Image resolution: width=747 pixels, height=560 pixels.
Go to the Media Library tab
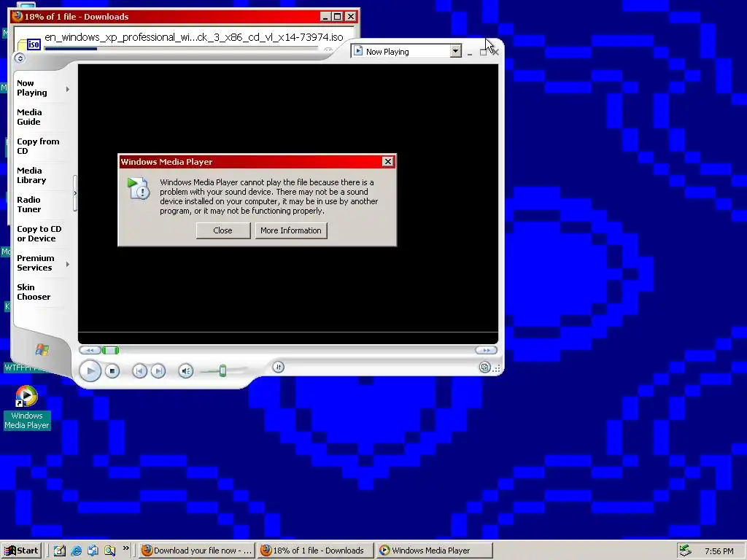coord(31,175)
